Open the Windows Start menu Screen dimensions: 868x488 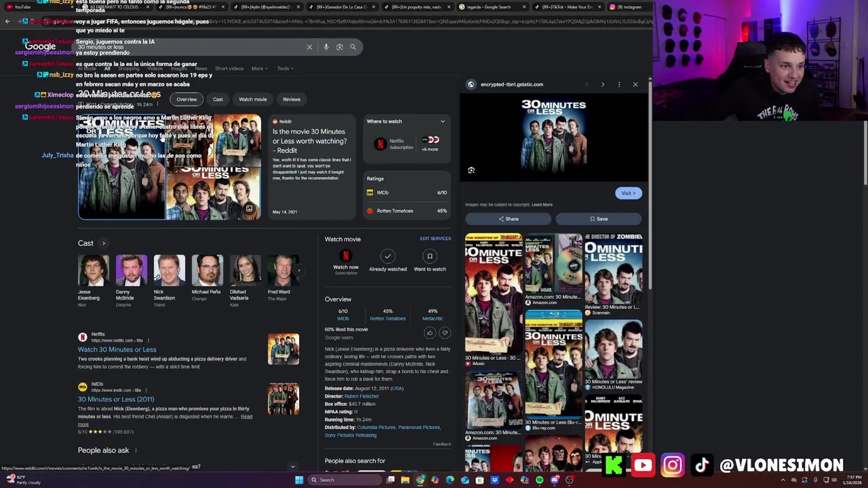tap(298, 480)
